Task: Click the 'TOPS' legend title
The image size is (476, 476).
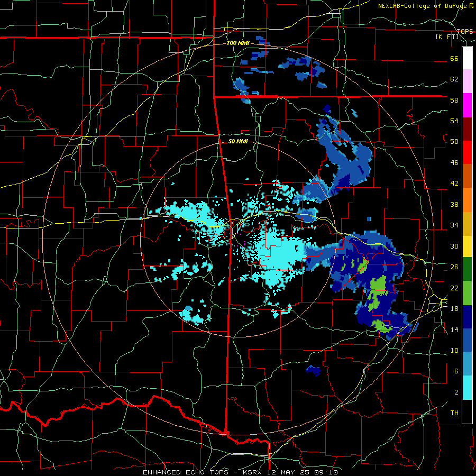Action: point(465,31)
